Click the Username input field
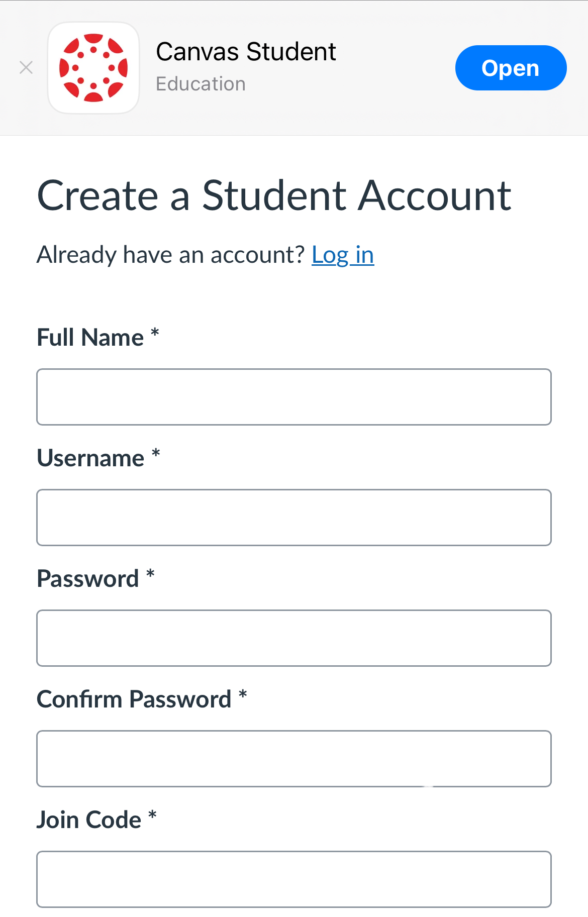 [293, 518]
